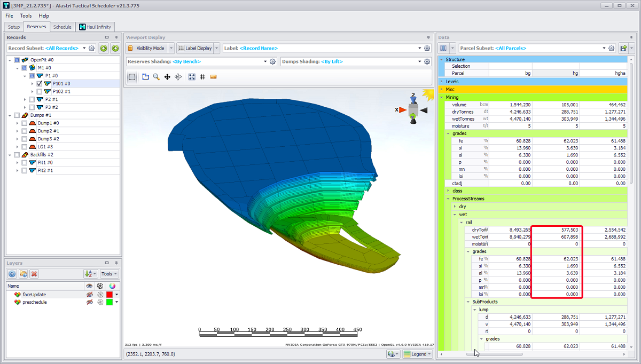This screenshot has width=641, height=364.
Task: Select the rectangle selection tool in viewport toolbar
Action: point(132,77)
